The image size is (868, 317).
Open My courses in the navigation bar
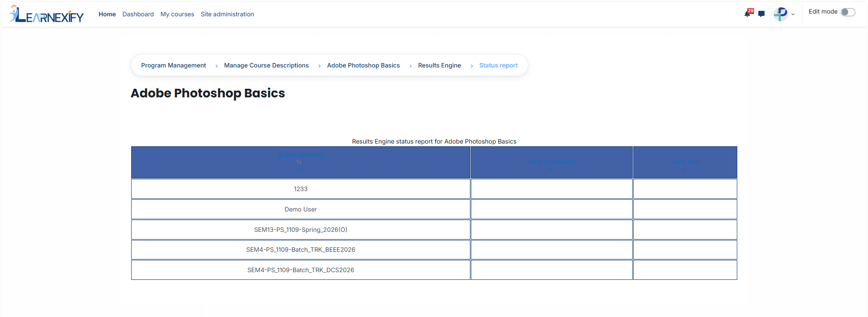point(177,14)
